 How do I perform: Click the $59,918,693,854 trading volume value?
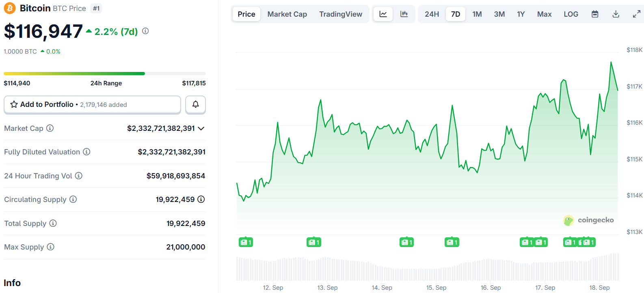tap(176, 176)
